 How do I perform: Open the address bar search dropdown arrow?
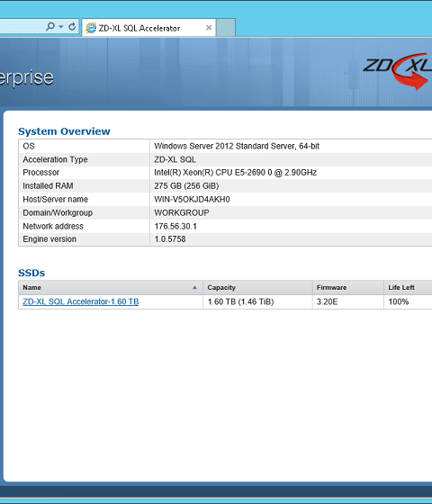tap(61, 27)
